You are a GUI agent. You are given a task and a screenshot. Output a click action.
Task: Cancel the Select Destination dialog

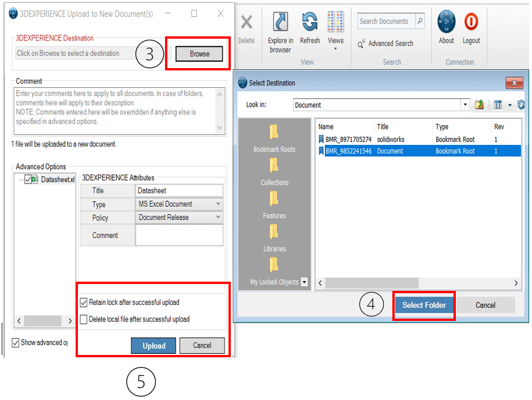coord(485,305)
